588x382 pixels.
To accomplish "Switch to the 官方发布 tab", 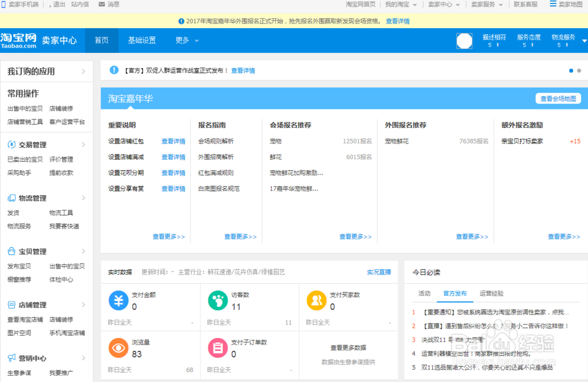I will [x=455, y=293].
